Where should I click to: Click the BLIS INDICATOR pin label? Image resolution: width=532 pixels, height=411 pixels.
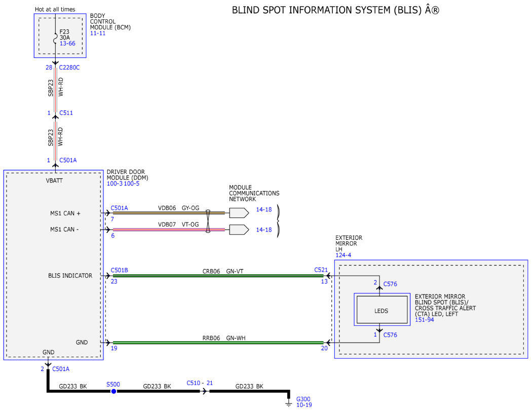70,276
